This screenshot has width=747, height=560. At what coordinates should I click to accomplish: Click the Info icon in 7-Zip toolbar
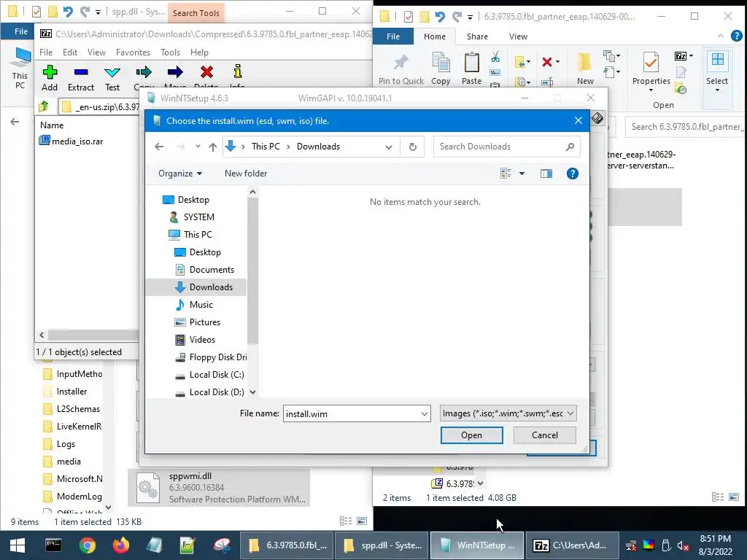(237, 71)
